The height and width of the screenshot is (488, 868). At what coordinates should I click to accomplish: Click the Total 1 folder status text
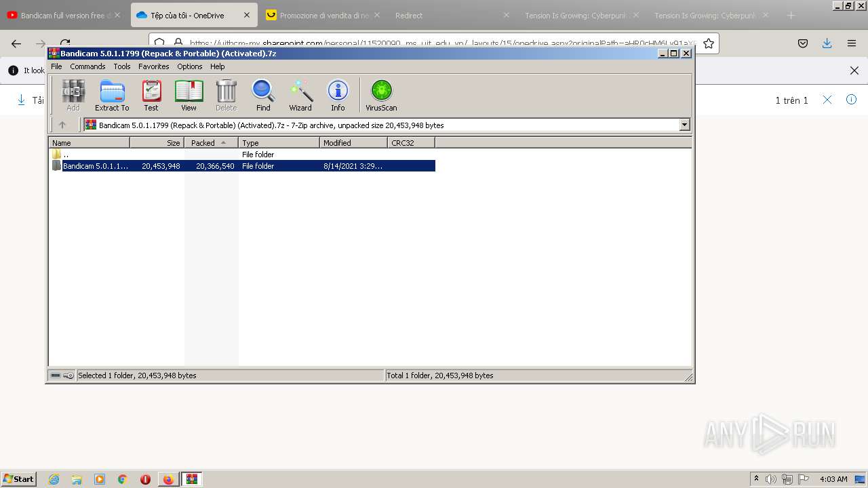[x=439, y=375]
